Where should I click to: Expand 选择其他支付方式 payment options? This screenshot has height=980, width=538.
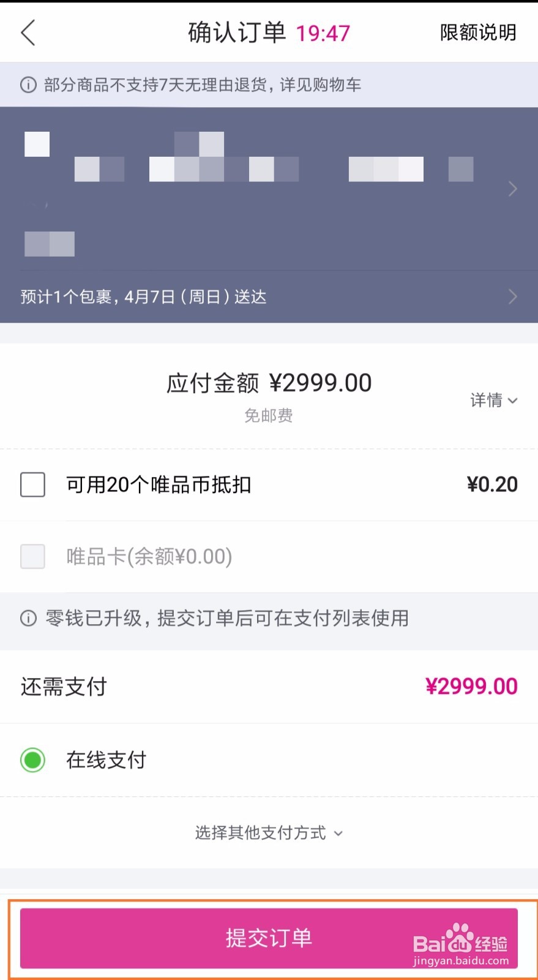point(269,832)
